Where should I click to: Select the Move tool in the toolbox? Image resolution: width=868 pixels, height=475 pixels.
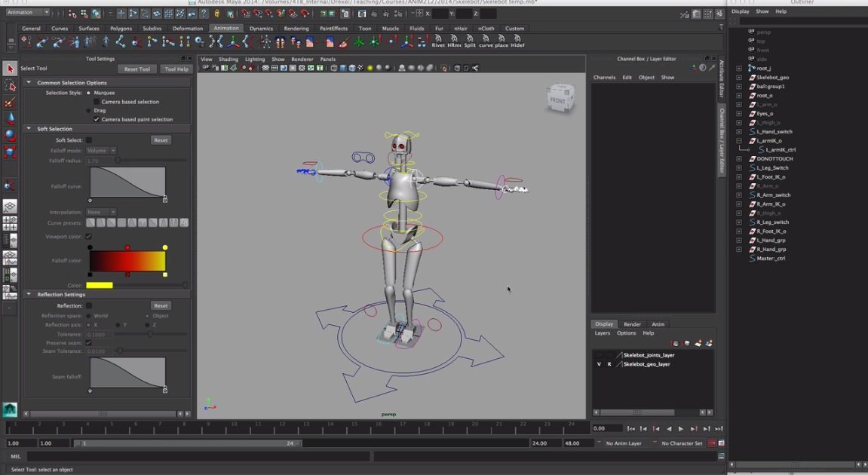10,118
